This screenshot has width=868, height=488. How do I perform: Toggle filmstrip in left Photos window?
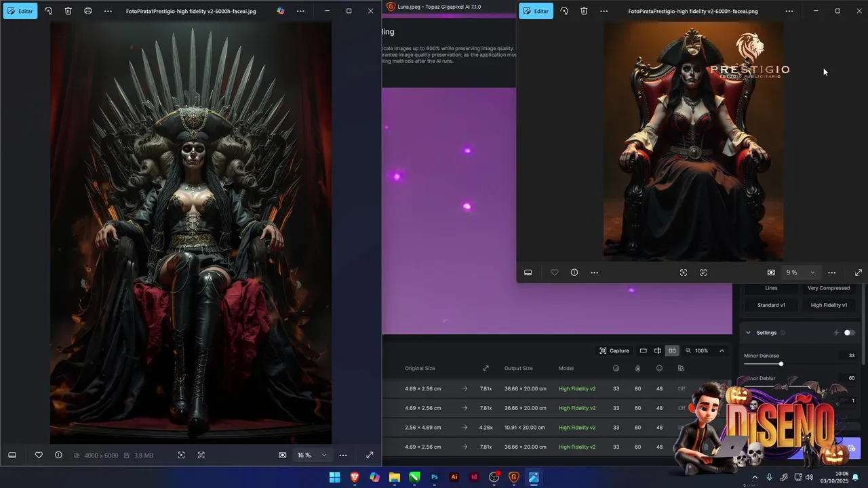pyautogui.click(x=12, y=455)
